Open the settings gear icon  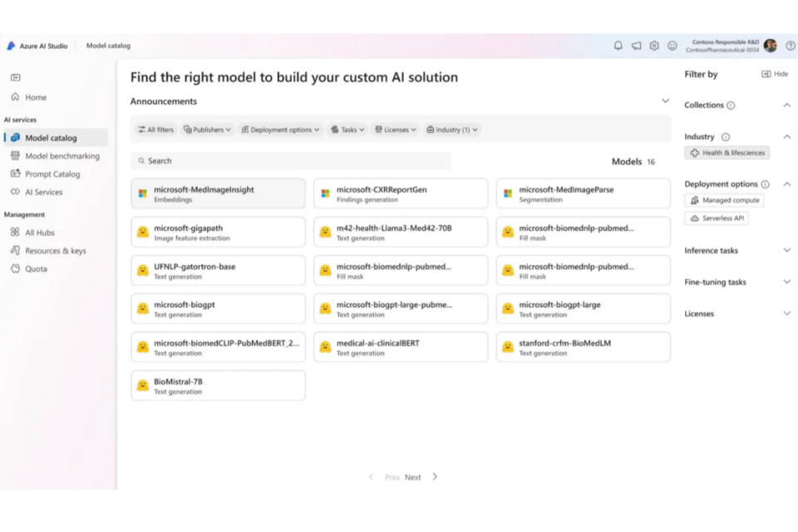(x=654, y=46)
